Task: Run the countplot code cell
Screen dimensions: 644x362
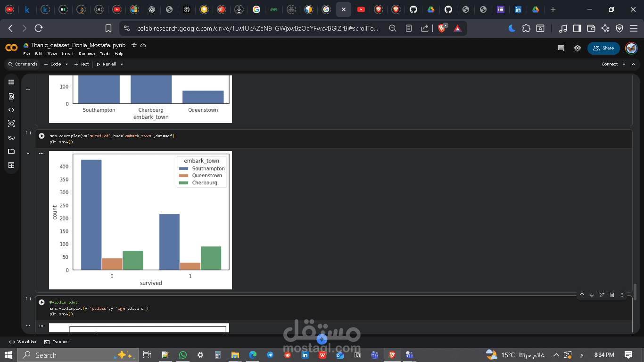Action: [x=41, y=136]
